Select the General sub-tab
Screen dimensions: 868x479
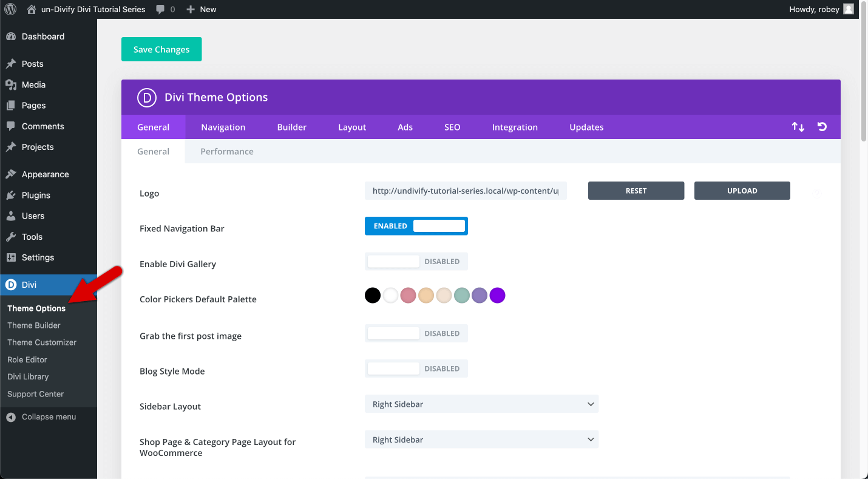(153, 151)
